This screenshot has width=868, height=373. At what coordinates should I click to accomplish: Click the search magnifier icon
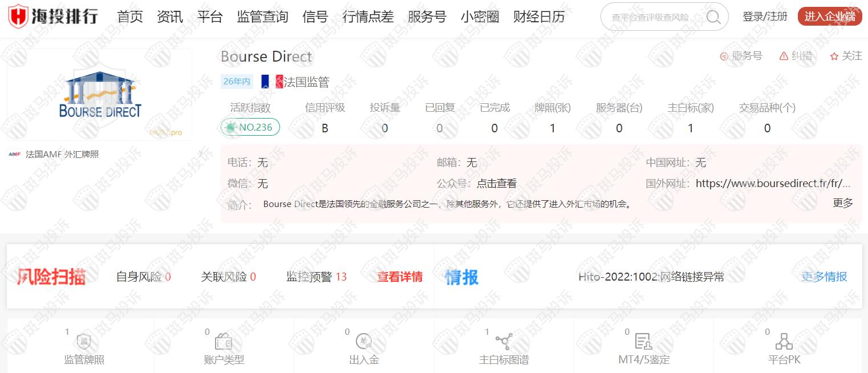click(x=713, y=17)
